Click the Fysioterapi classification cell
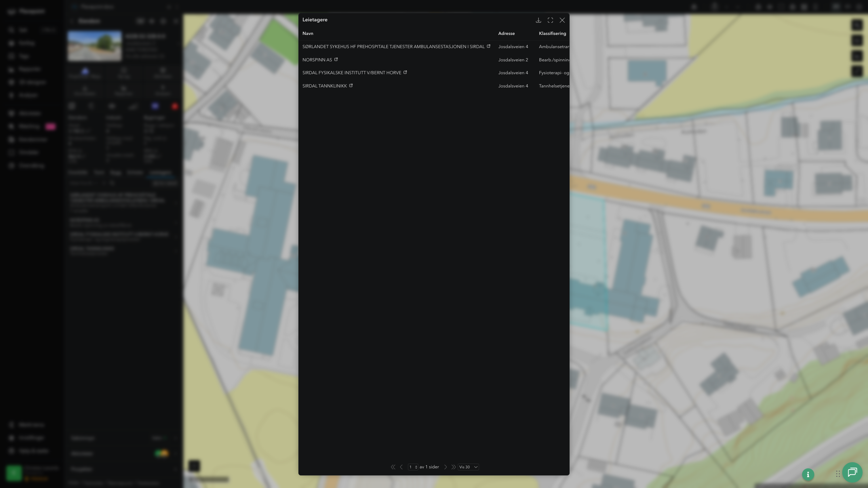This screenshot has width=868, height=488. pos(554,73)
